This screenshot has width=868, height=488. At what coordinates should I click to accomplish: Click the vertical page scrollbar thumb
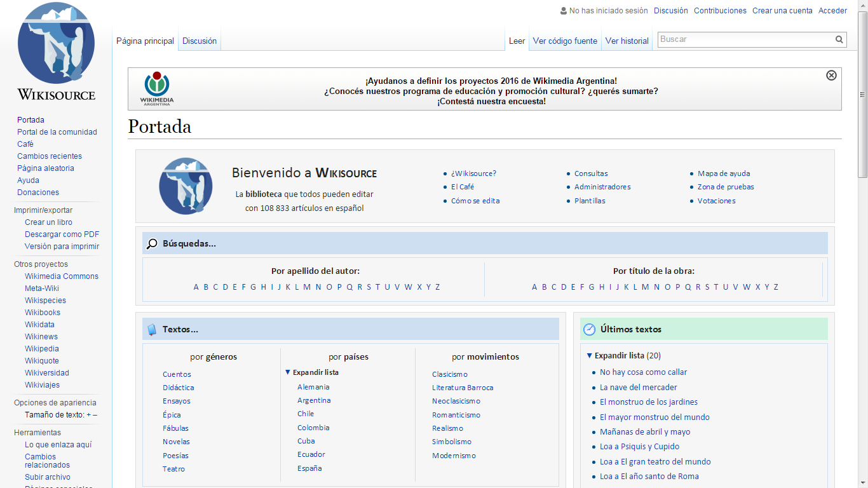pos(862,94)
